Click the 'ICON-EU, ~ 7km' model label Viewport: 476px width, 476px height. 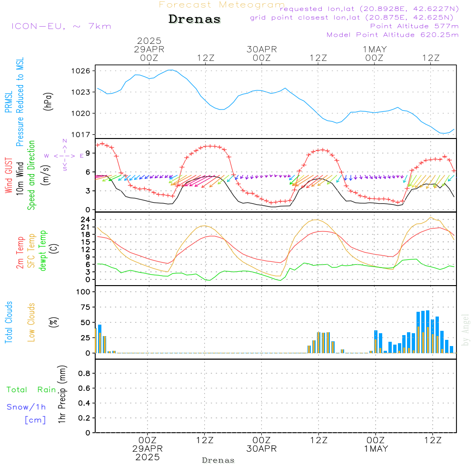[61, 26]
